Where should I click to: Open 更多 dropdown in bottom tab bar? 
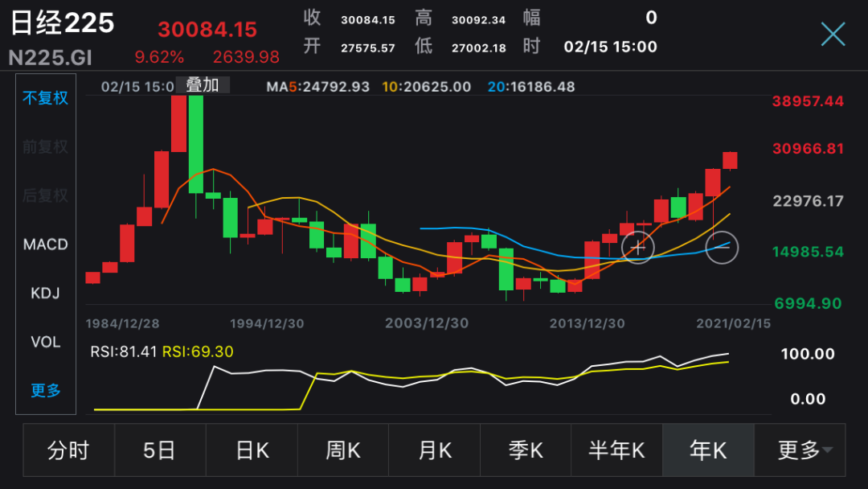[800, 450]
